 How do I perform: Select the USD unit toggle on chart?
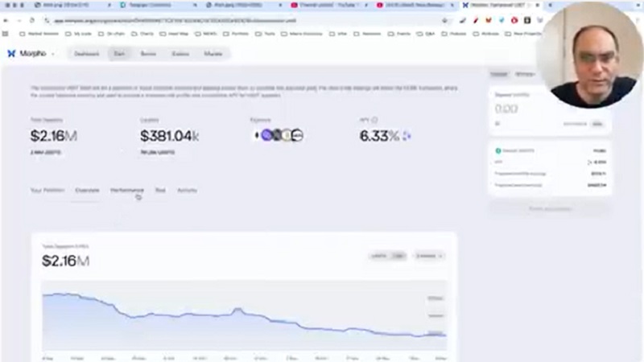pos(398,256)
